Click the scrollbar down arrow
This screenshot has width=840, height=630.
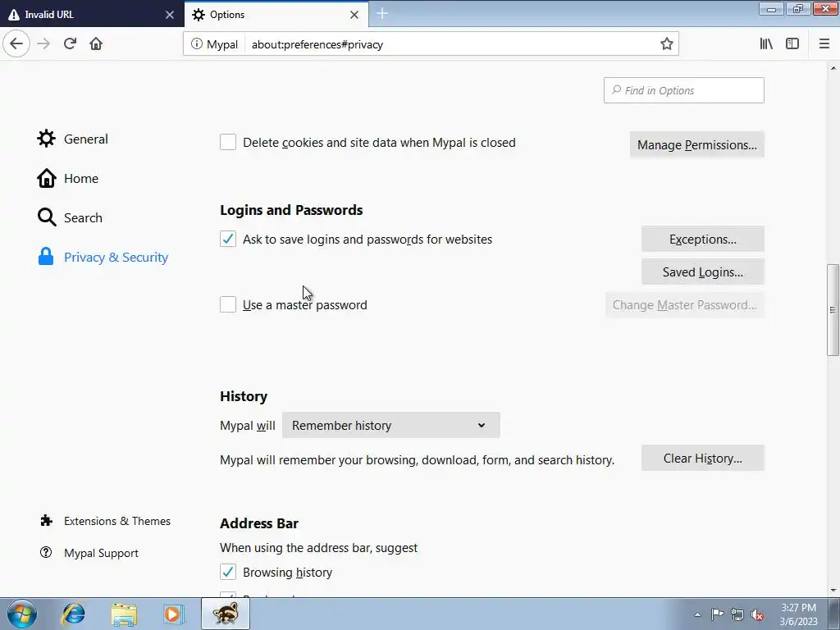tap(833, 591)
